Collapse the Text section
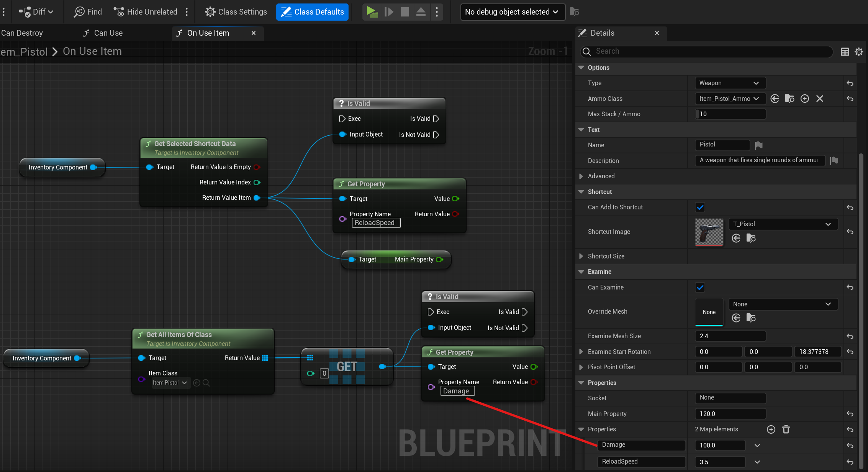This screenshot has height=472, width=868. coord(581,130)
